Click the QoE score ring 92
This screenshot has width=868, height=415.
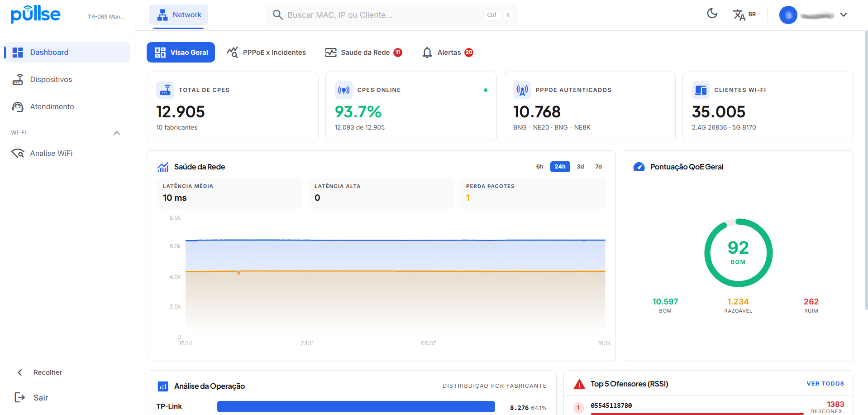[738, 253]
